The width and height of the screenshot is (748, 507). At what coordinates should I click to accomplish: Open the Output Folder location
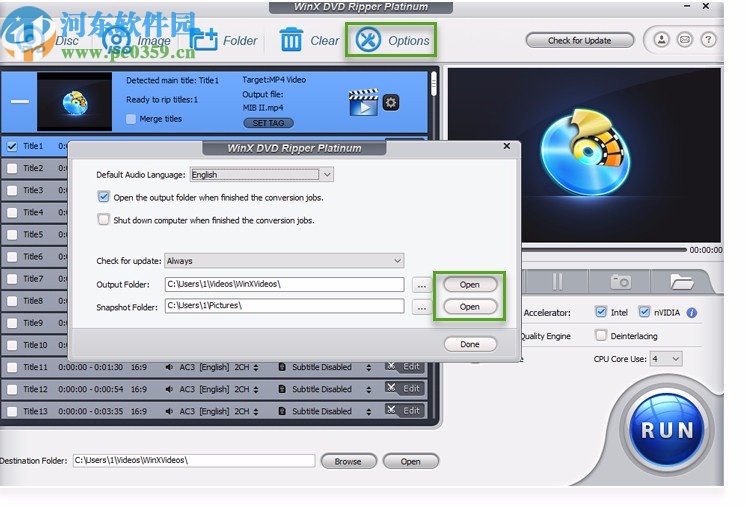pos(470,285)
